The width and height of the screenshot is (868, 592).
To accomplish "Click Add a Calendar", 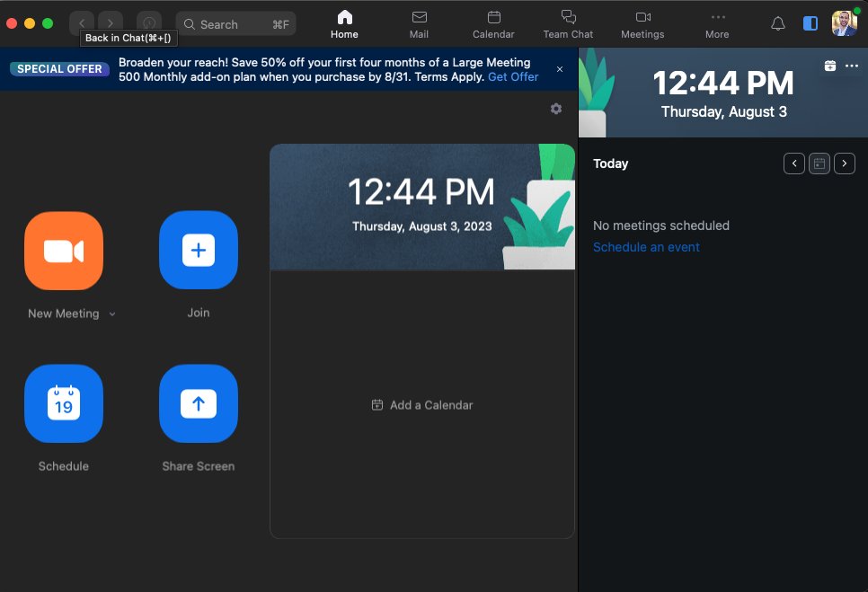I will 421,405.
